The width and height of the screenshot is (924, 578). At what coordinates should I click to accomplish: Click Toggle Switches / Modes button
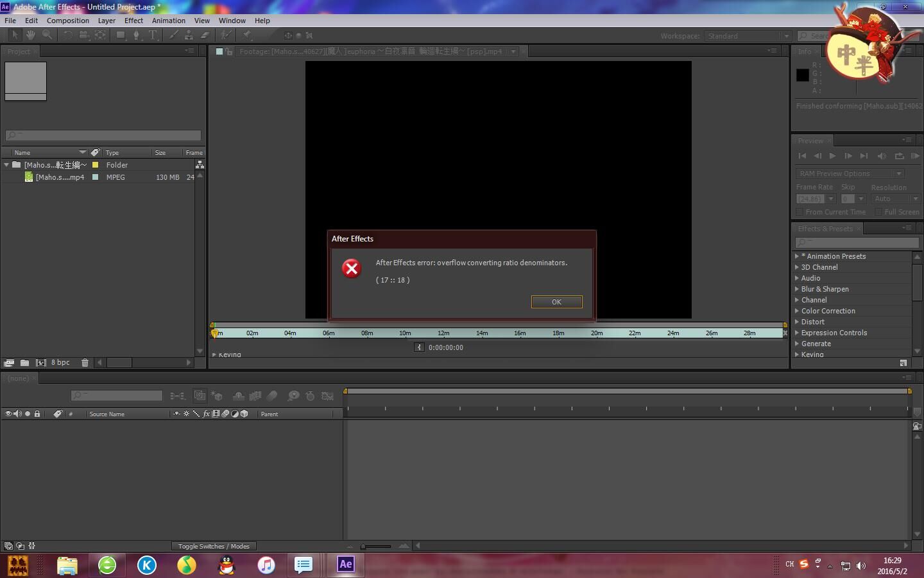pyautogui.click(x=214, y=546)
